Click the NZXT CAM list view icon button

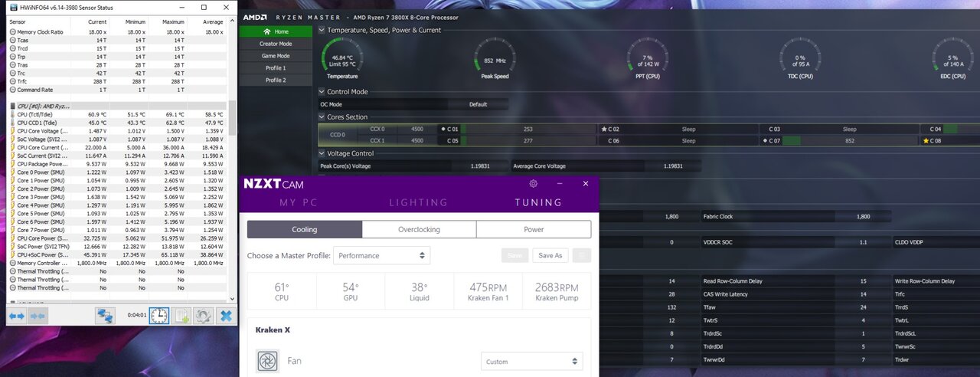(581, 255)
